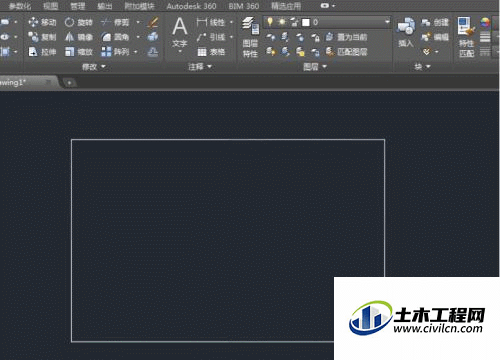Open the Add-ins (附加模块) ribbon tab
The height and width of the screenshot is (360, 500).
[x=139, y=6]
